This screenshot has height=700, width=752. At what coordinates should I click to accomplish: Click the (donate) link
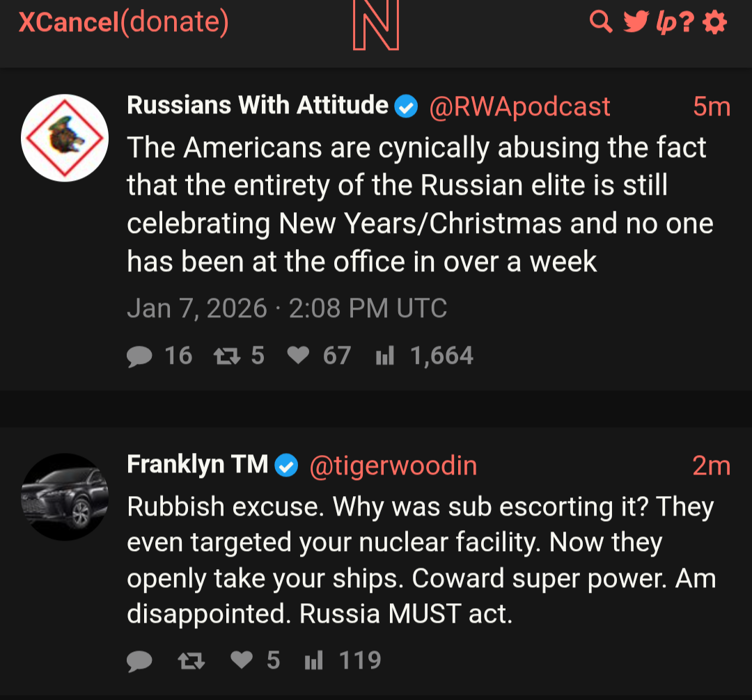175,22
